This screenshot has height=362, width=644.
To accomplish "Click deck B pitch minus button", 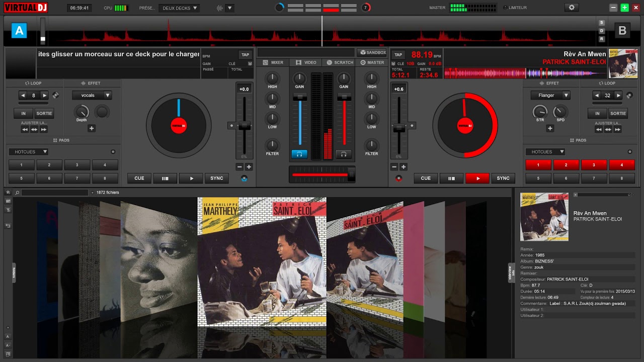I will [x=395, y=167].
